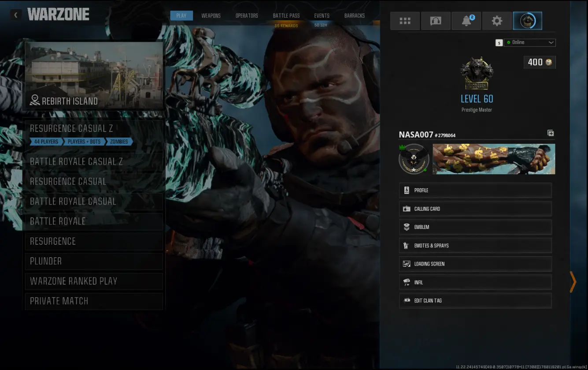Open the settings gear icon
588x370 pixels.
(x=497, y=21)
